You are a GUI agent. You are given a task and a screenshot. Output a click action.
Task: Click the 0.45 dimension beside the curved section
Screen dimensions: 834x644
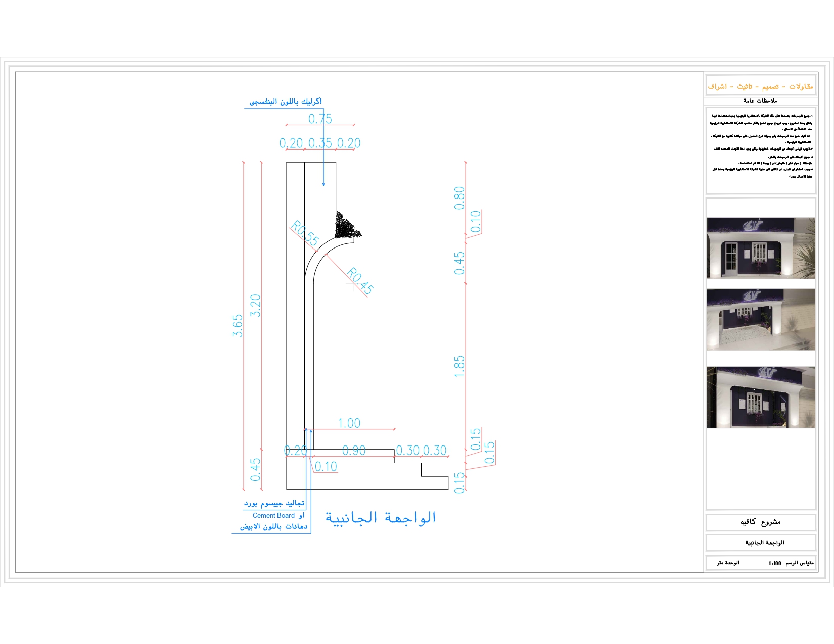[459, 264]
